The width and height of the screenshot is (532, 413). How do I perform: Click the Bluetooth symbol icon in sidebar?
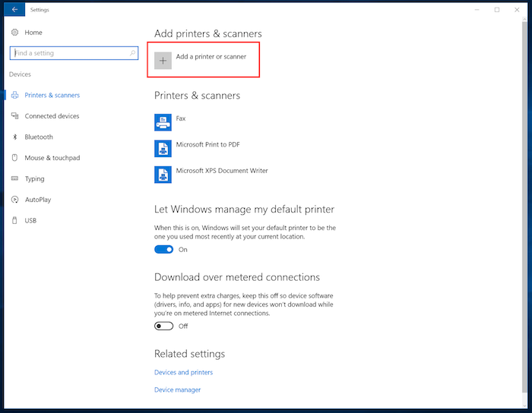coord(14,137)
